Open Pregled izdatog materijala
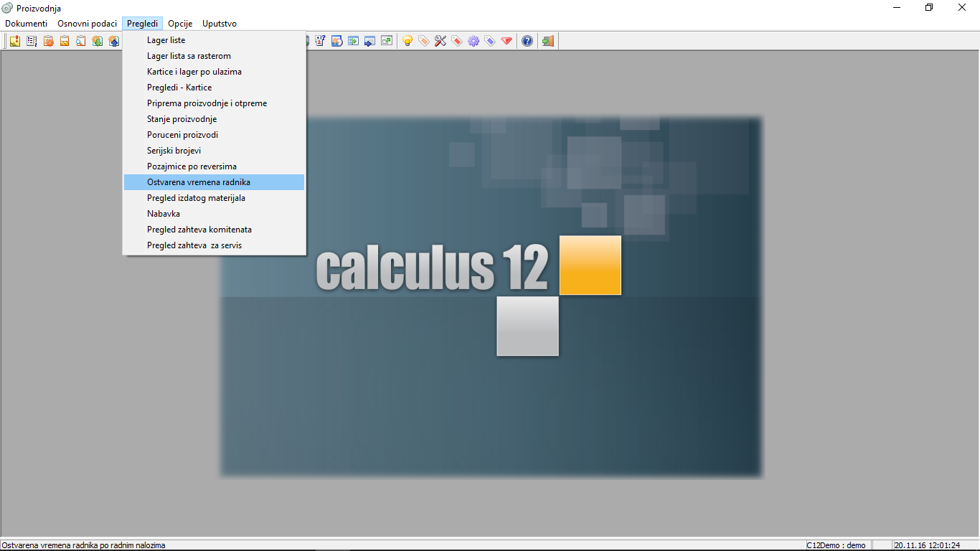980x551 pixels. [x=214, y=198]
